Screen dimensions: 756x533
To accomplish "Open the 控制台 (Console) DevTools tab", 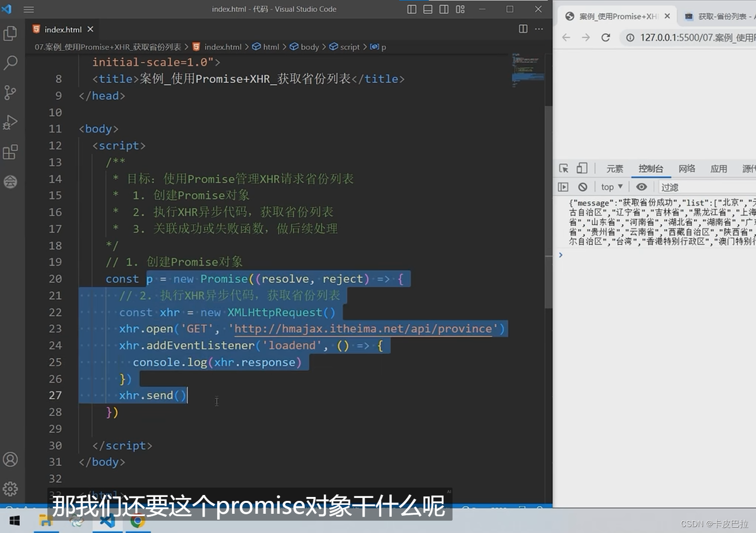I will pyautogui.click(x=650, y=169).
